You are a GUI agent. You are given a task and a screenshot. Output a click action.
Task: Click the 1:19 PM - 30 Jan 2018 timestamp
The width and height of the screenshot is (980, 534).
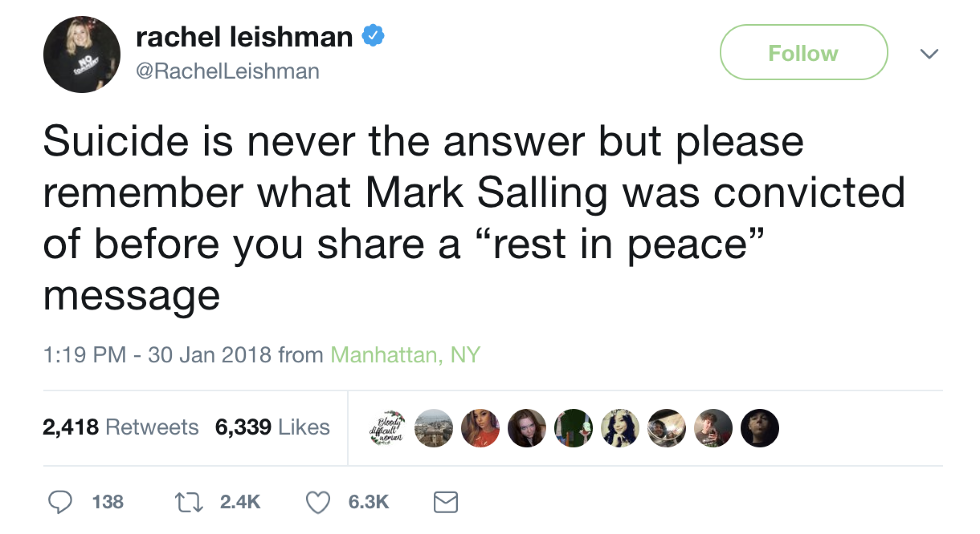[x=157, y=355]
